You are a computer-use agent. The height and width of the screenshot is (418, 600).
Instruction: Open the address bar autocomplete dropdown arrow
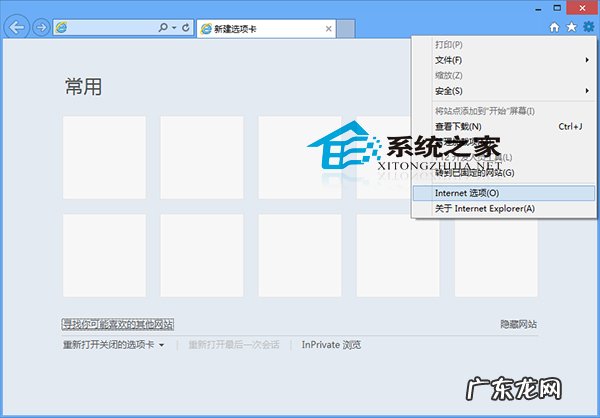pos(174,28)
